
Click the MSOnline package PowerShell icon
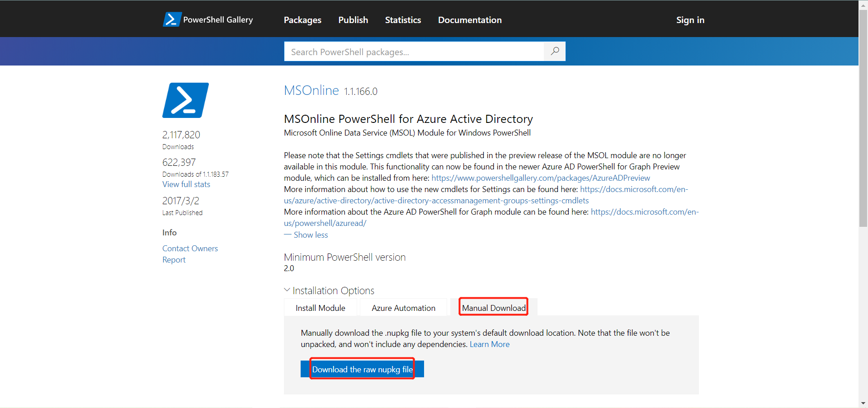click(x=185, y=100)
